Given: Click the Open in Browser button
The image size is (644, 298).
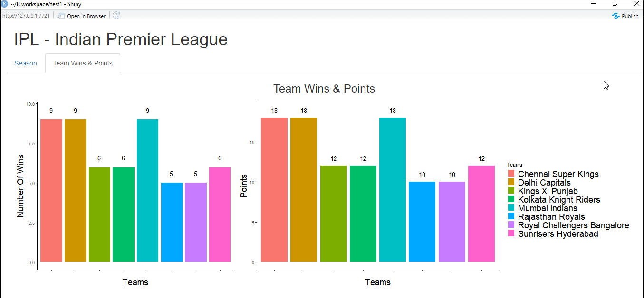Looking at the screenshot, I should 82,16.
